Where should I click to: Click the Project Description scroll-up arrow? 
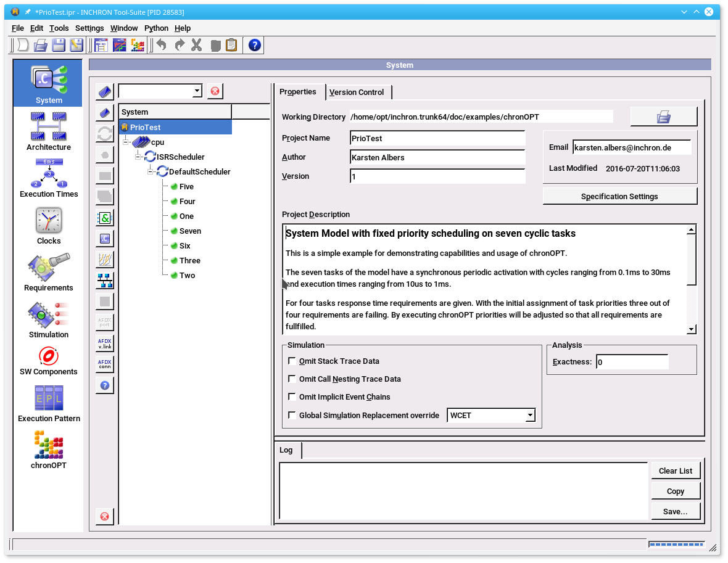[692, 230]
